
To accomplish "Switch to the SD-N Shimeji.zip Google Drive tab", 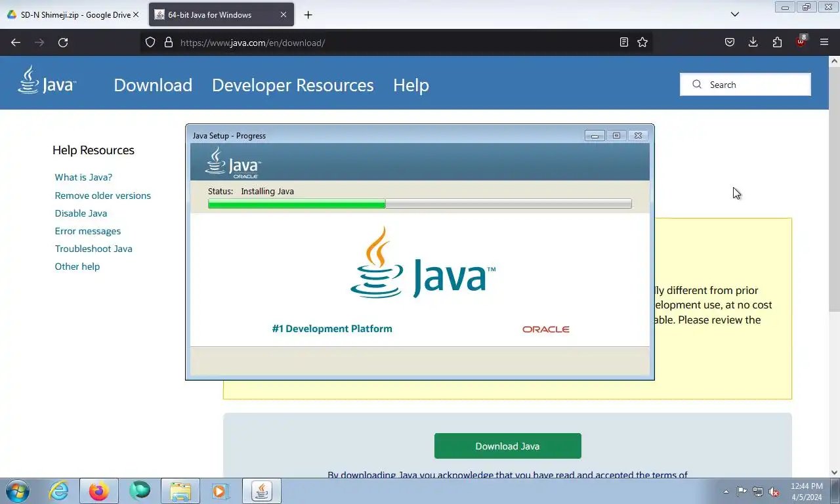I will click(72, 14).
